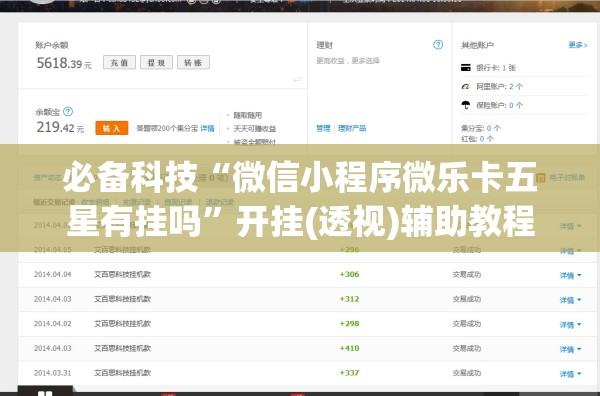The width and height of the screenshot is (600, 396).
Task: Click the account balance 5618.39 元
Action: pos(64,63)
